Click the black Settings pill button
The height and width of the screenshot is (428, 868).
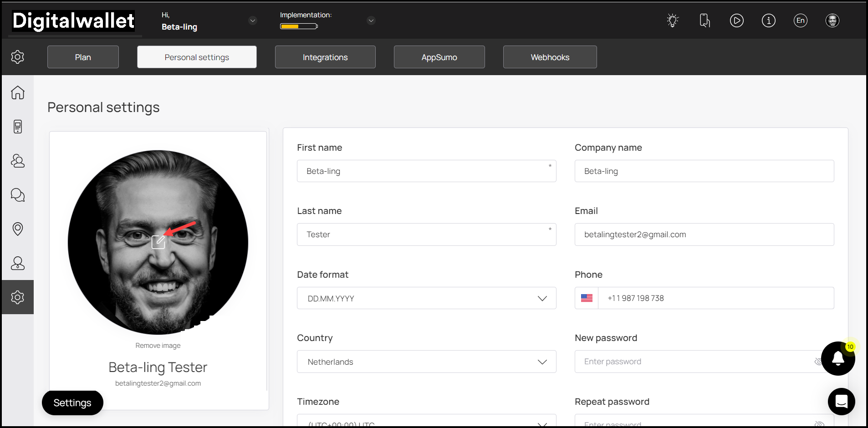coord(72,403)
